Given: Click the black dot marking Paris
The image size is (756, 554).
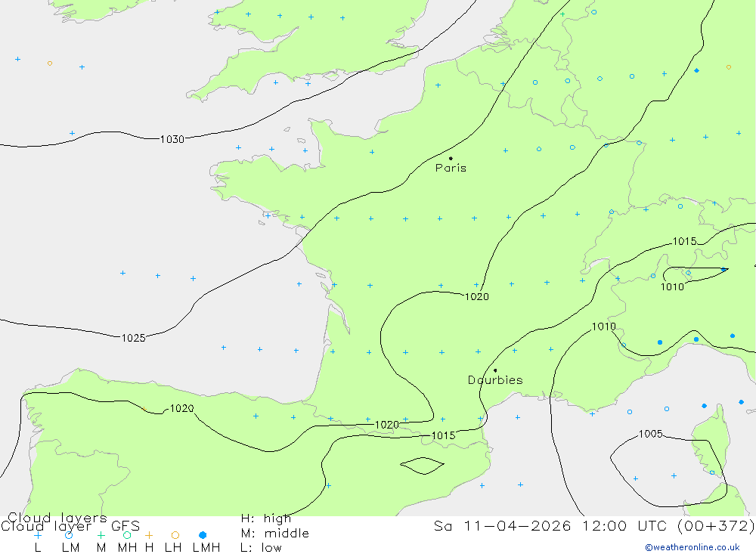Looking at the screenshot, I should click(x=451, y=158).
